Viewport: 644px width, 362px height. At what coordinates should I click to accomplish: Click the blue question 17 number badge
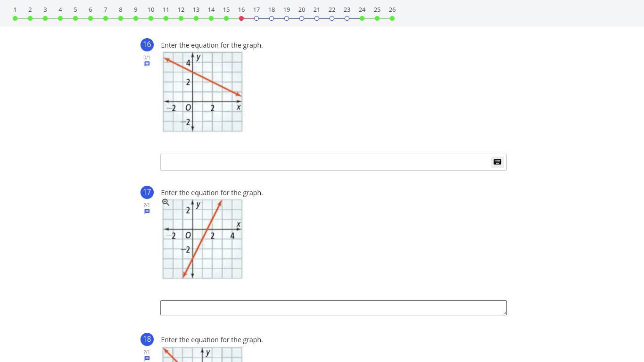[x=147, y=192]
